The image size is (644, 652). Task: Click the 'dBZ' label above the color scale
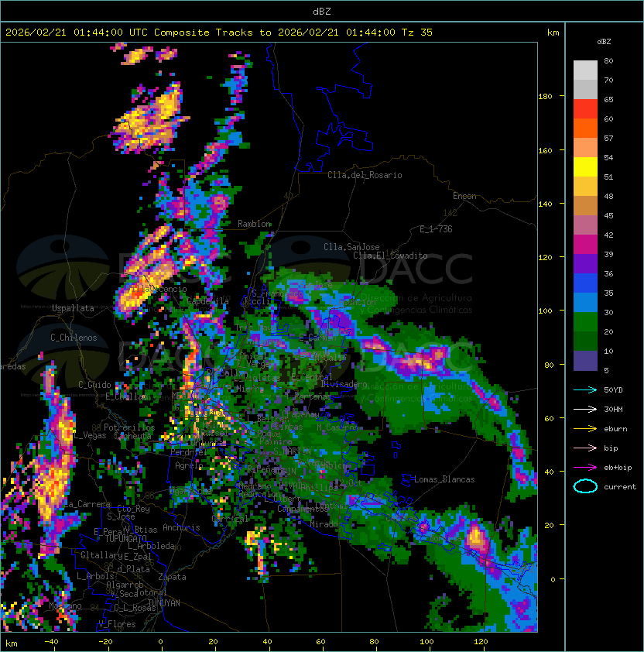(x=604, y=42)
